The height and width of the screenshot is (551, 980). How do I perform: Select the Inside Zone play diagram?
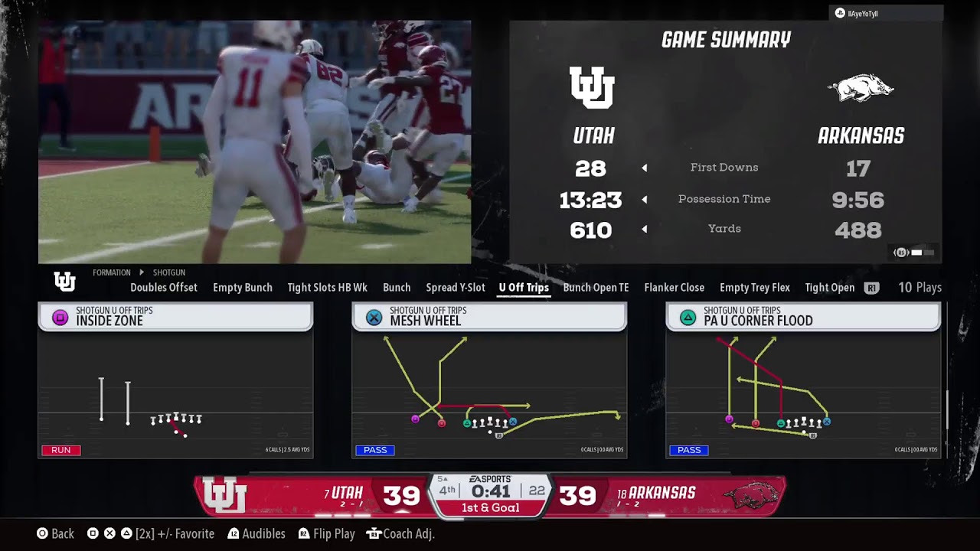point(175,394)
